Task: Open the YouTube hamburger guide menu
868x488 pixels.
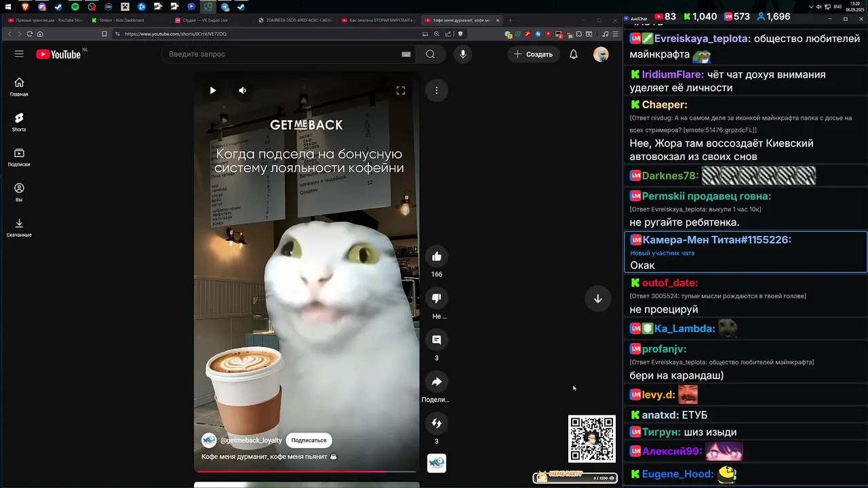Action: [x=19, y=54]
